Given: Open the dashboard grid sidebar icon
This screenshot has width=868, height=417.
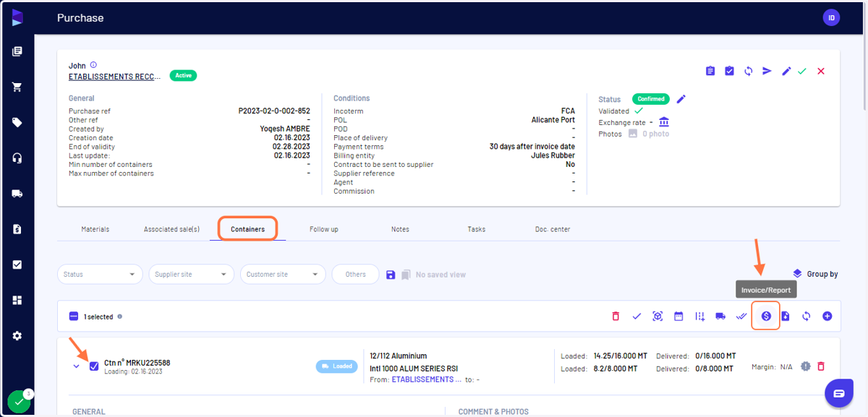Looking at the screenshot, I should pyautogui.click(x=17, y=300).
